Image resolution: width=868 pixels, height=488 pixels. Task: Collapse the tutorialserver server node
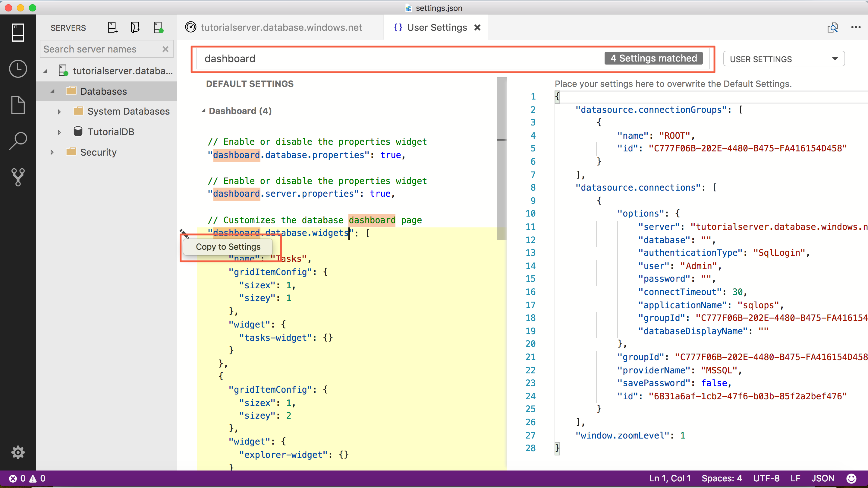click(x=45, y=71)
